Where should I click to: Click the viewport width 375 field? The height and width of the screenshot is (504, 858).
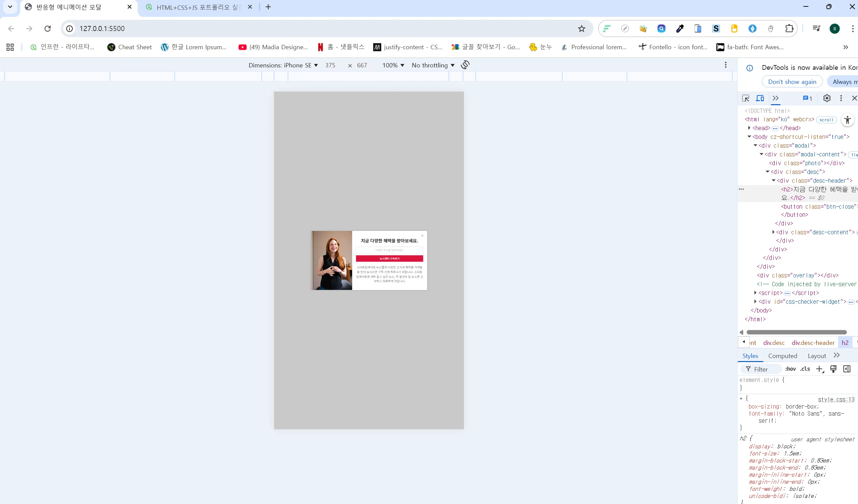pos(330,65)
